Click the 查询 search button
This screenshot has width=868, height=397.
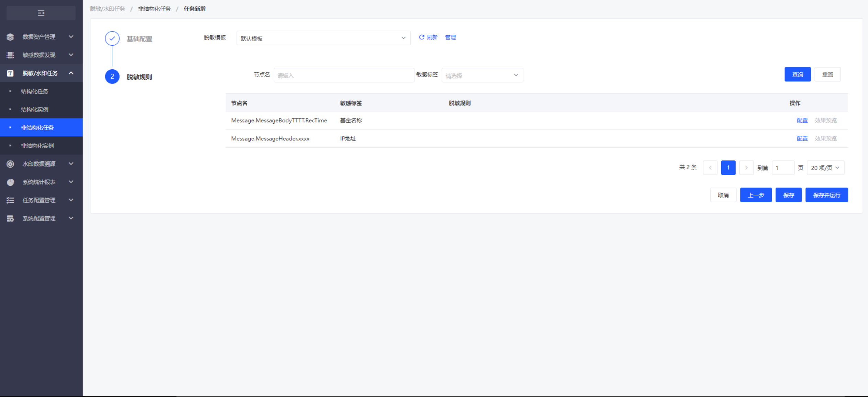point(798,75)
